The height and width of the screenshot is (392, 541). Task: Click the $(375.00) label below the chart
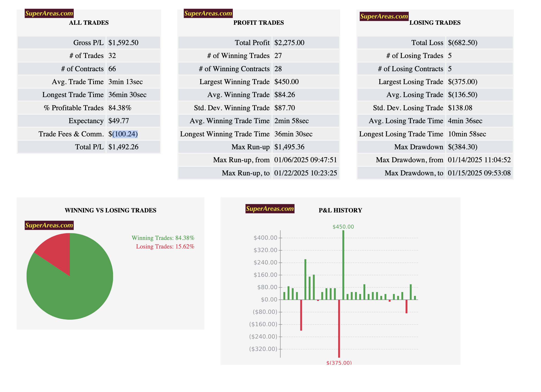click(339, 363)
